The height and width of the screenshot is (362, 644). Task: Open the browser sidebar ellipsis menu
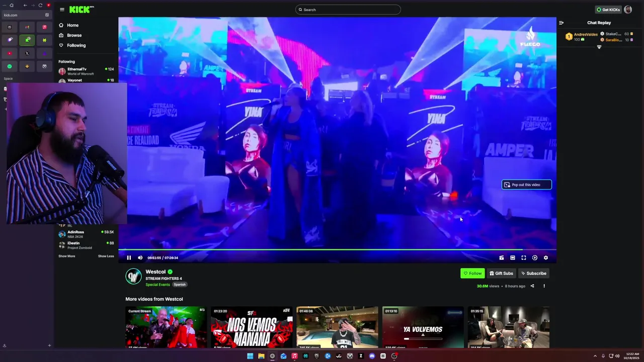4,6
